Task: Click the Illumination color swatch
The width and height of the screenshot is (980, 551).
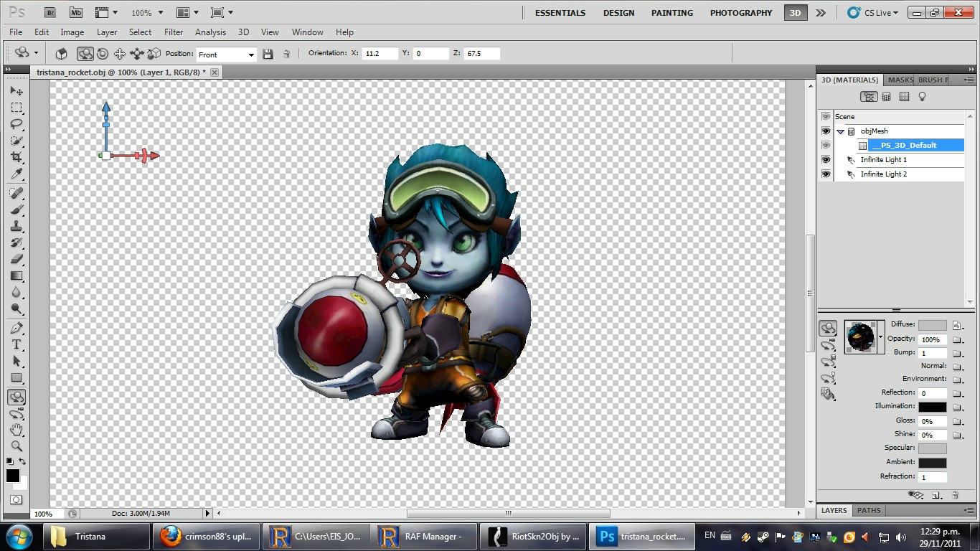Action: [x=932, y=407]
